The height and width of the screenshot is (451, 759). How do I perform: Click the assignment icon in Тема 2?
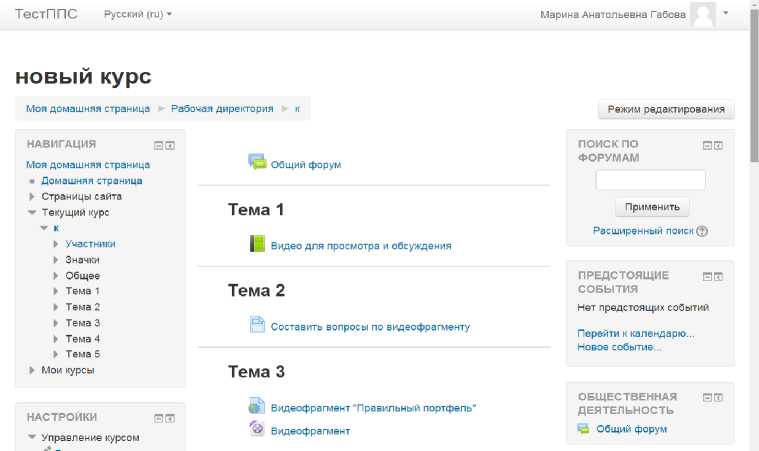click(x=257, y=325)
